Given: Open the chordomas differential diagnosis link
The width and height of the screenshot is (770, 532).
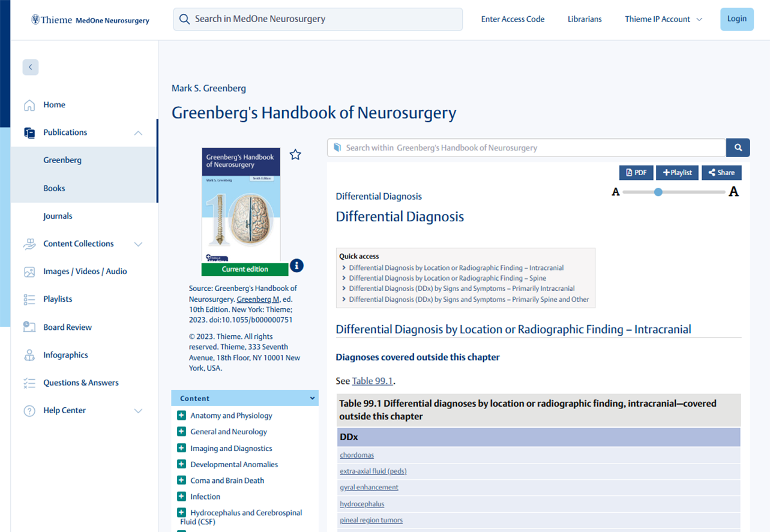Looking at the screenshot, I should point(356,455).
